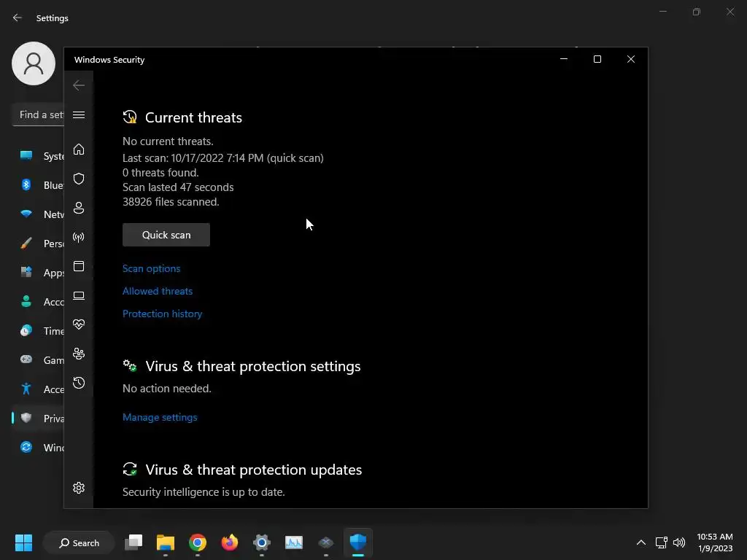
Task: Click Virus & threat protection updates refresh icon
Action: pos(130,470)
